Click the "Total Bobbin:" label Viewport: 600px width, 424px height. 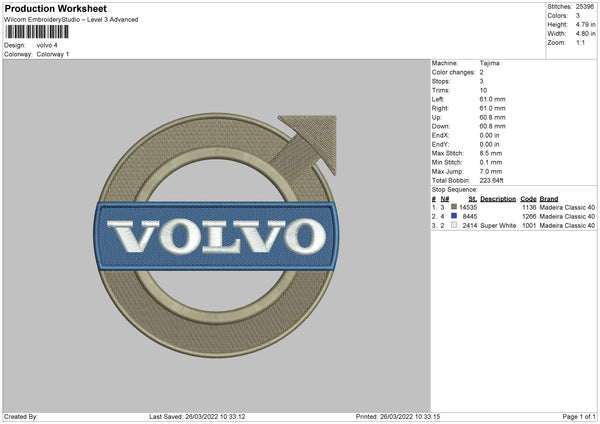coord(451,181)
